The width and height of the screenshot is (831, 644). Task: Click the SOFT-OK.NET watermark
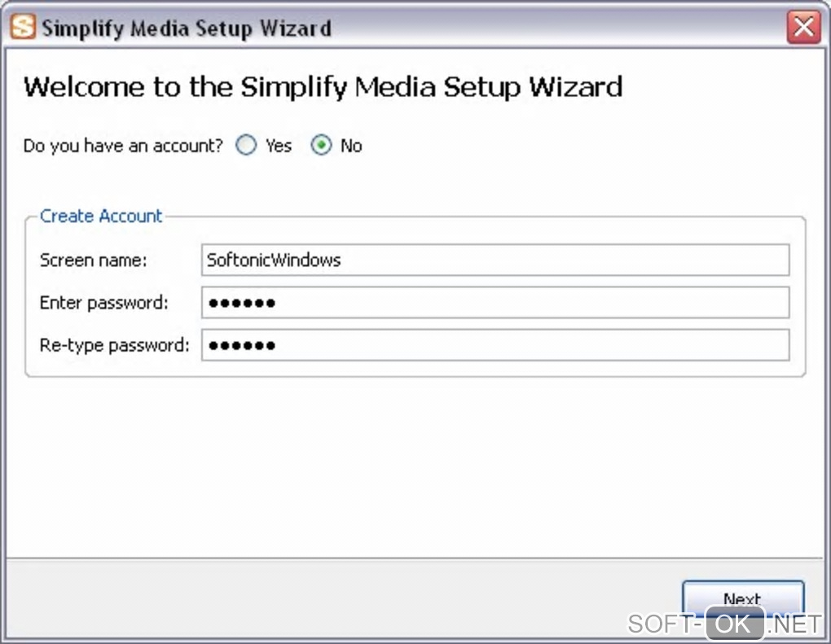point(724,624)
